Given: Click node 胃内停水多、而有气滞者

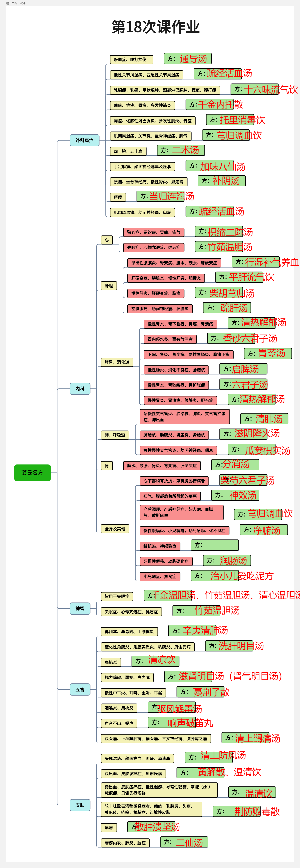Looking at the screenshot, I should point(170,339).
